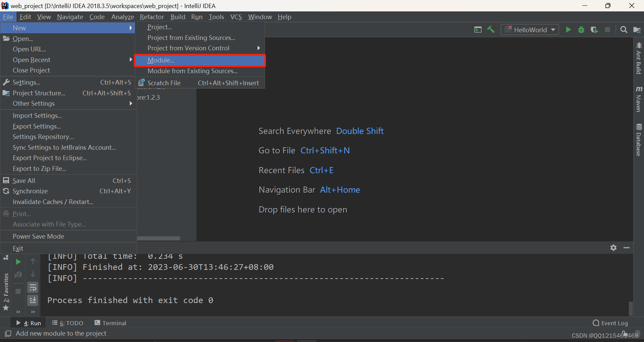Open the Maven side panel
The height and width of the screenshot is (342, 644).
639,99
